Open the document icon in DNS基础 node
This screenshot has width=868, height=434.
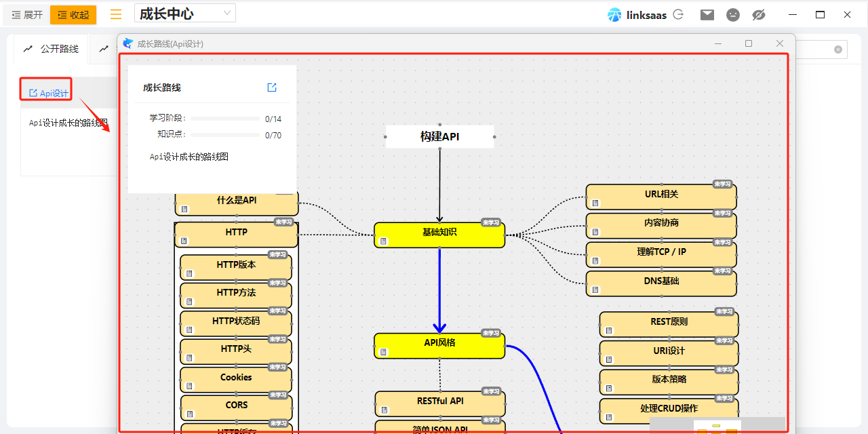(x=596, y=290)
